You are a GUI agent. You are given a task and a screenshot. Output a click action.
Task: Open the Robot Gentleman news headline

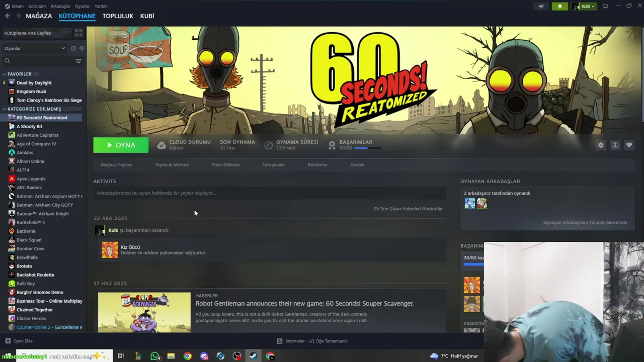click(x=304, y=304)
